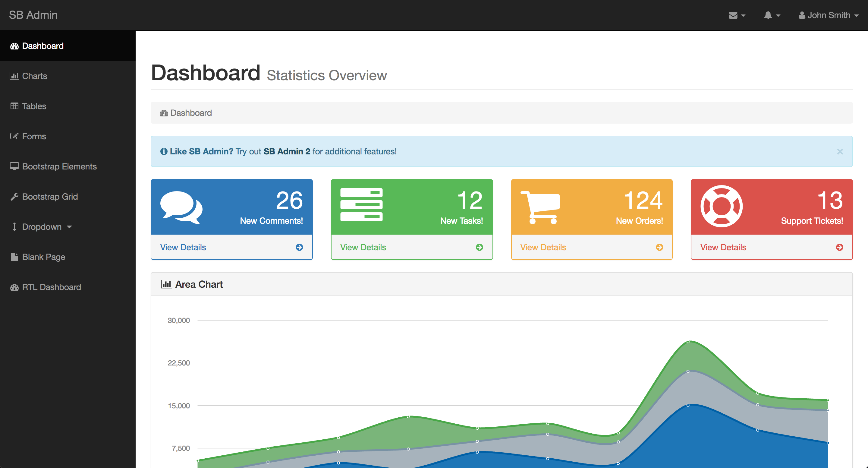Click the 7,500 y-axis label
Image resolution: width=868 pixels, height=468 pixels.
[x=181, y=448]
